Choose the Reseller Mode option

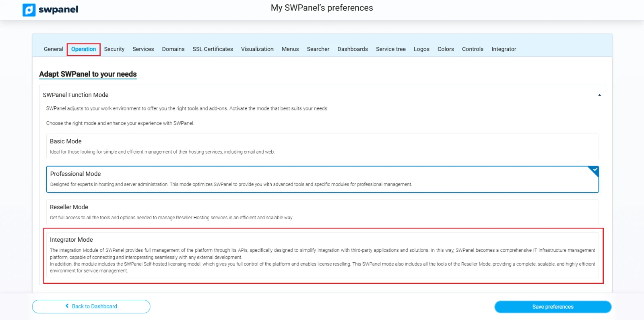pos(322,212)
